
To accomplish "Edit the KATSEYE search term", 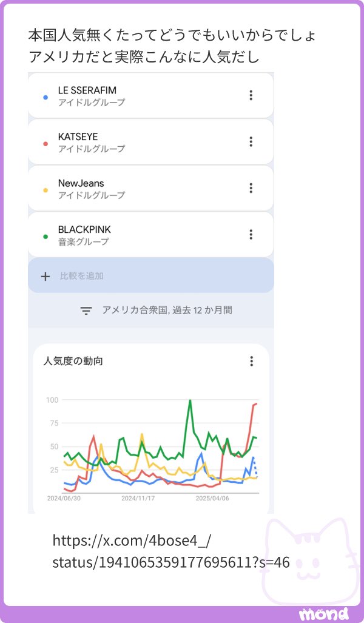I will [150, 142].
